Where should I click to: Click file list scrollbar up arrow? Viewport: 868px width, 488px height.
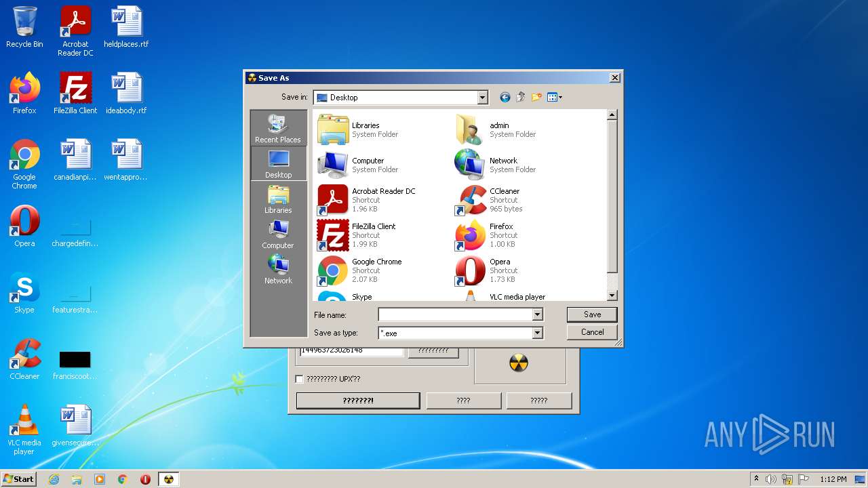coord(612,115)
